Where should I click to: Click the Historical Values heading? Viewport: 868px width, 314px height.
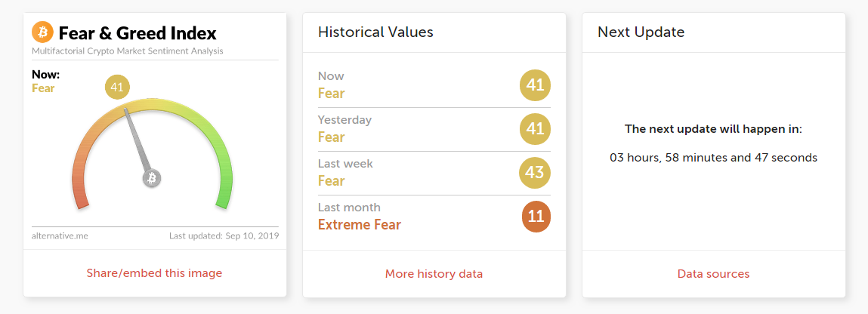point(375,32)
